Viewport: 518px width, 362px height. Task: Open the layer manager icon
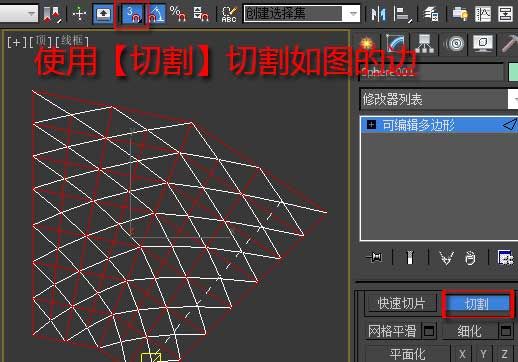tap(431, 14)
